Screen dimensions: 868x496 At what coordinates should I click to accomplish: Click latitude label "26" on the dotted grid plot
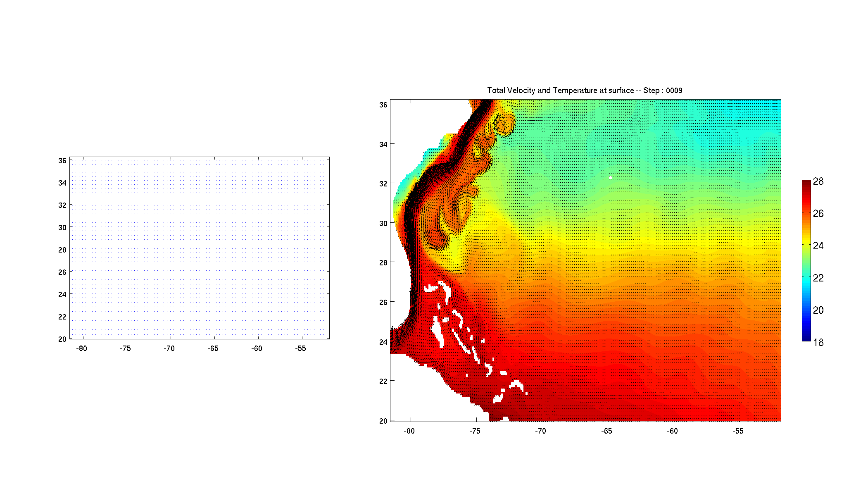click(x=62, y=272)
